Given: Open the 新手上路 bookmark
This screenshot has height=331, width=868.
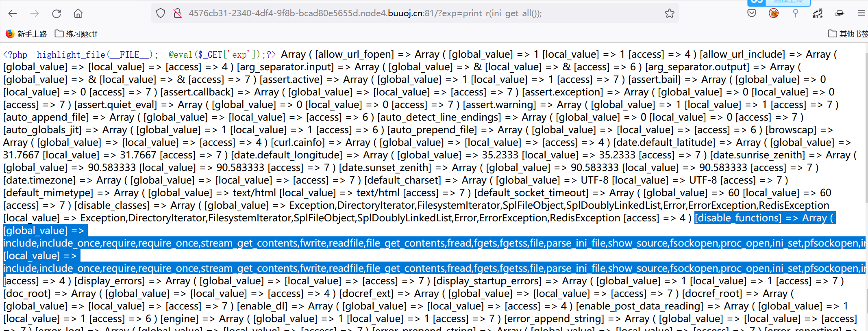Looking at the screenshot, I should 26,34.
